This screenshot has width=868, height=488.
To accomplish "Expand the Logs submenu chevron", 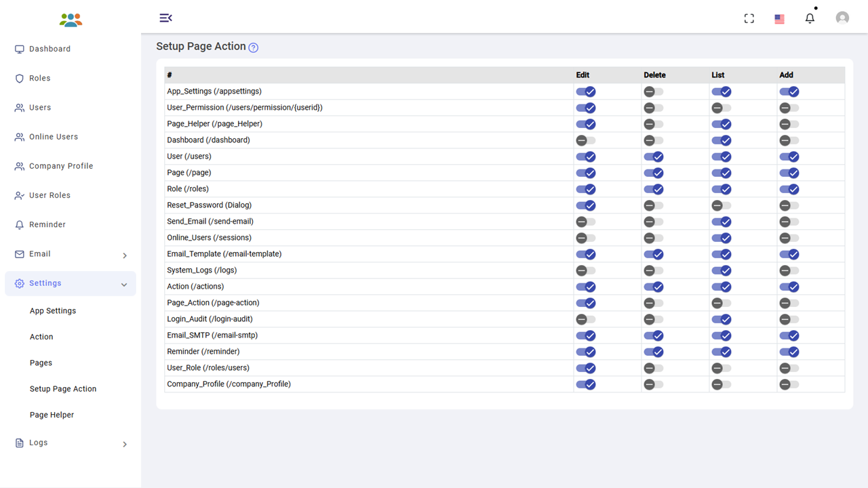I will [125, 444].
